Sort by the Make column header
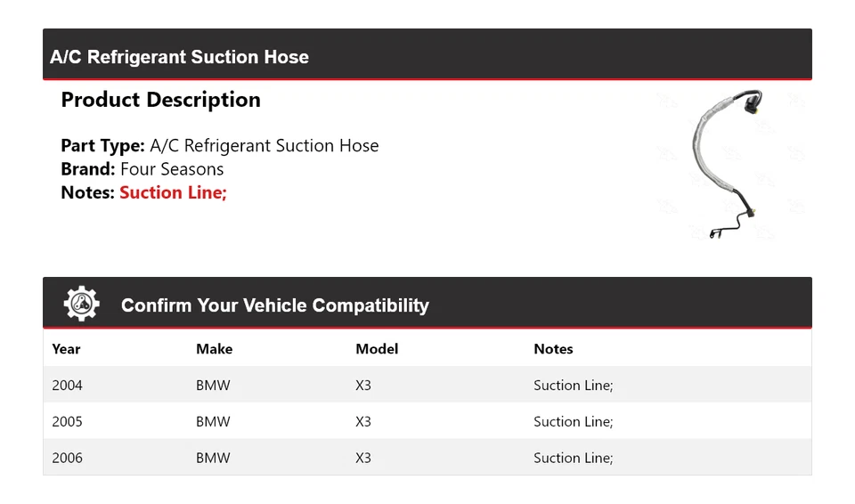855x504 pixels. [214, 349]
